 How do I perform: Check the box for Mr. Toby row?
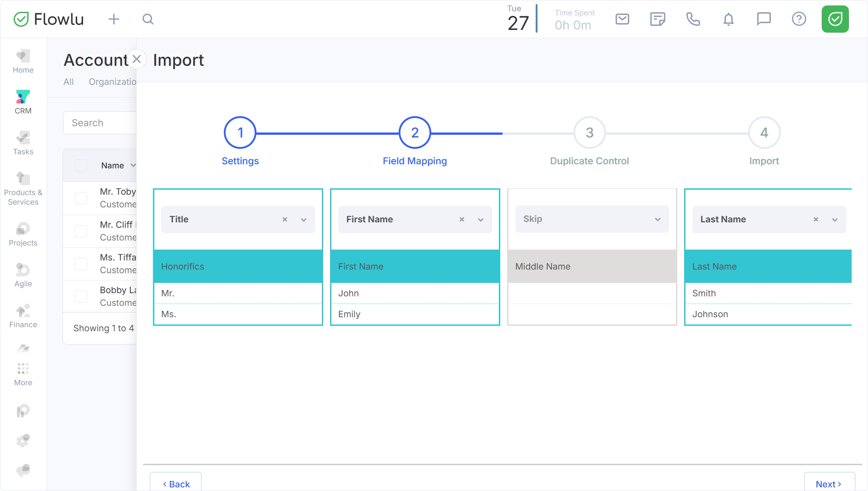81,198
